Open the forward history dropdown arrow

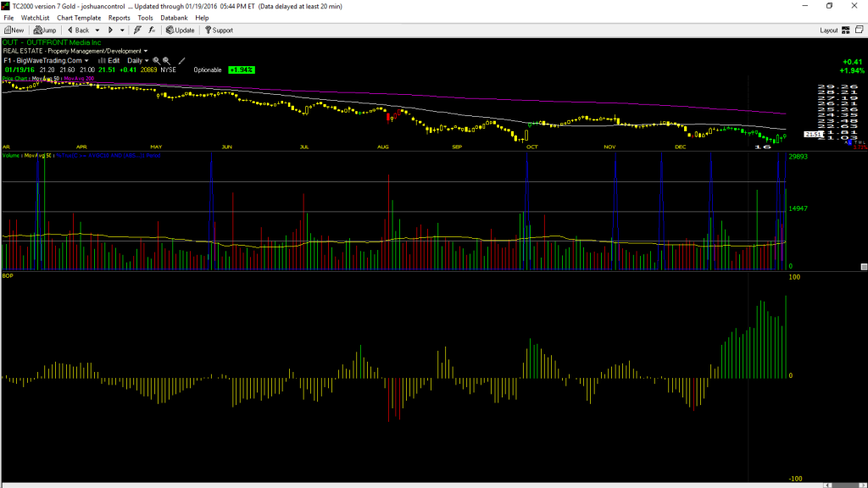[x=122, y=30]
